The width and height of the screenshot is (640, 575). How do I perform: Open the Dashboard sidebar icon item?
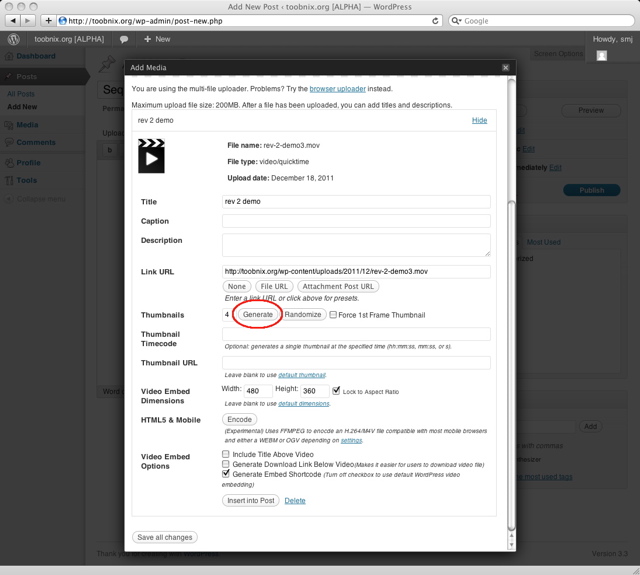(9, 56)
